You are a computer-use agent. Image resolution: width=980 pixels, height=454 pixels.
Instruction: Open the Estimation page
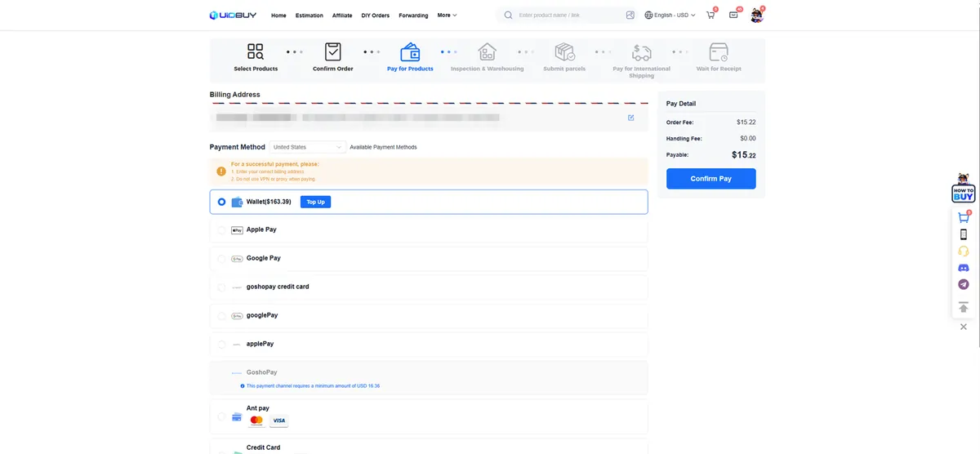[x=310, y=16]
